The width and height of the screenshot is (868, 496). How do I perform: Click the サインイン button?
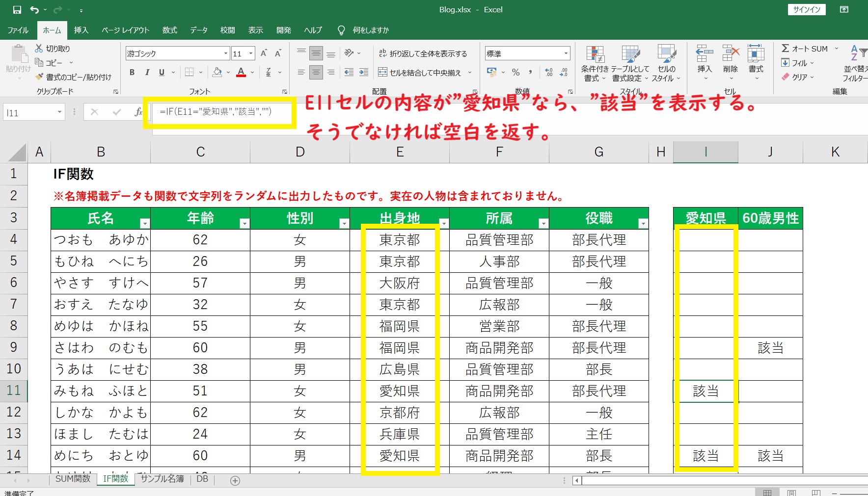[807, 10]
